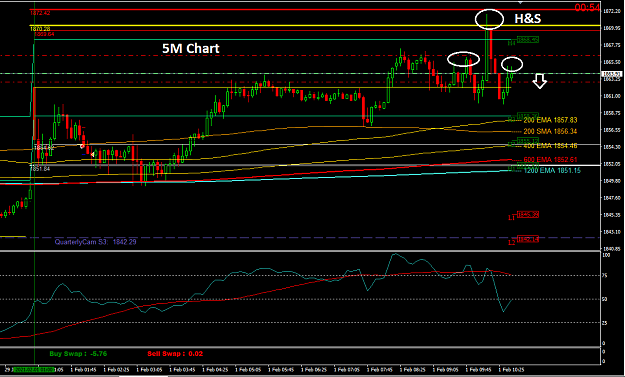Select the 400 EMA 1854.46 label
This screenshot has width=625, height=377.
tap(550, 146)
